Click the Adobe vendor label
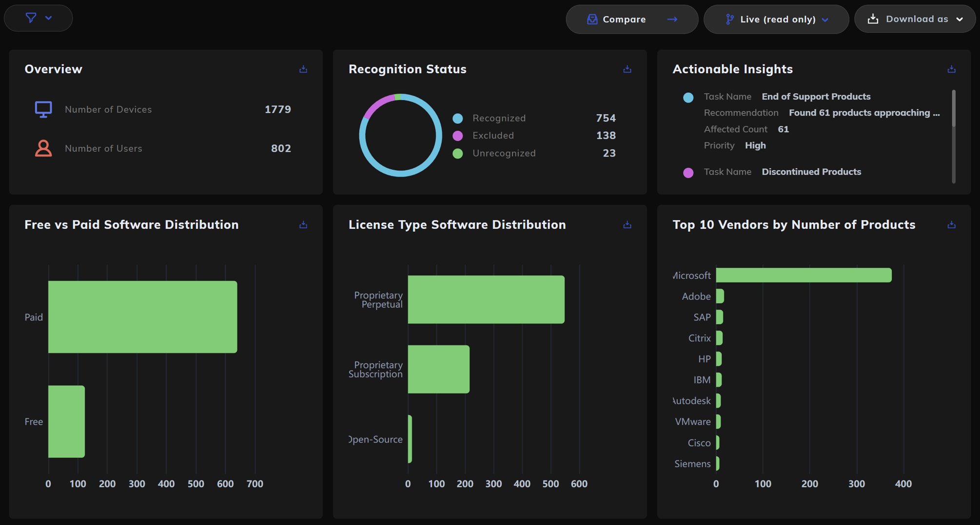This screenshot has width=980, height=525. pos(696,296)
